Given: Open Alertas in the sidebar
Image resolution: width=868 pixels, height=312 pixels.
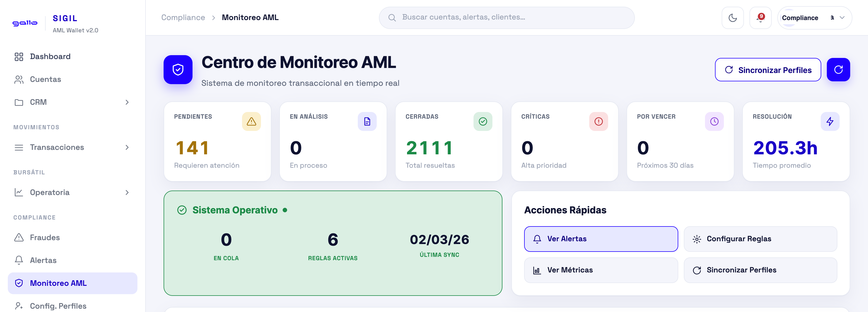Looking at the screenshot, I should point(72,260).
